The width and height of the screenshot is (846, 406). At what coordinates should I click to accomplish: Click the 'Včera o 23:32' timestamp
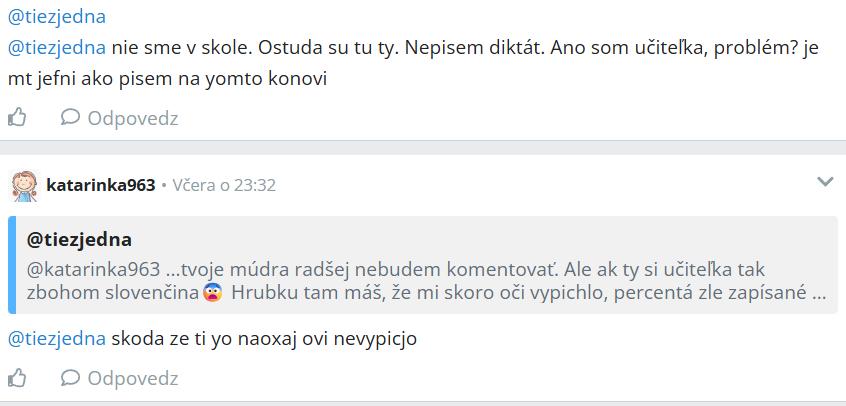[x=224, y=186]
